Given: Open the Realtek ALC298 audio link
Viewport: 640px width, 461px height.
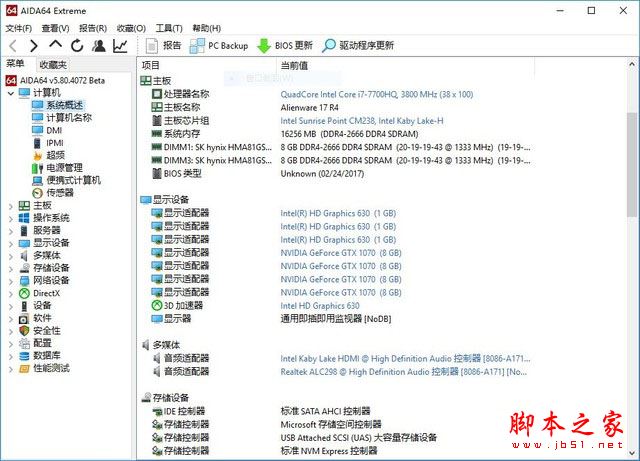Looking at the screenshot, I should (x=403, y=372).
